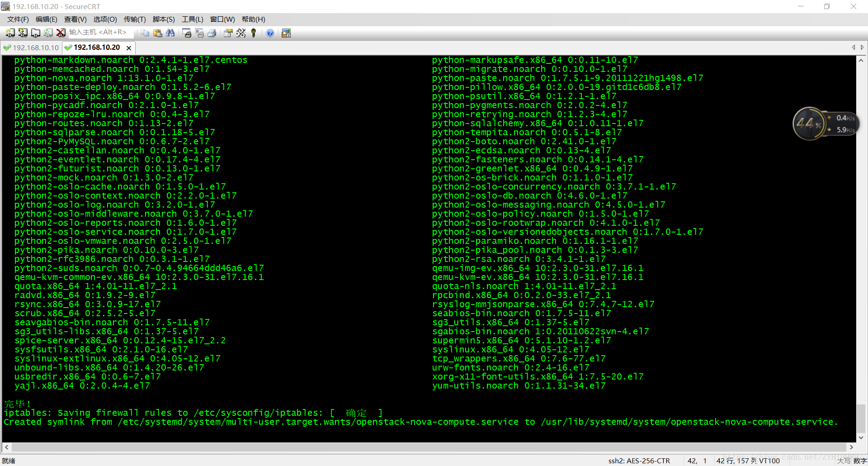Image resolution: width=868 pixels, height=466 pixels.
Task: Click green check icon on 192.168.10.20 tab
Action: point(68,48)
